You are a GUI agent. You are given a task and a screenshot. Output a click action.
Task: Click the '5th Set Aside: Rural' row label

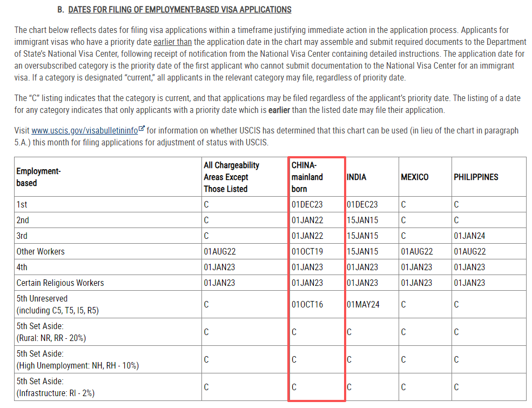tap(51, 332)
